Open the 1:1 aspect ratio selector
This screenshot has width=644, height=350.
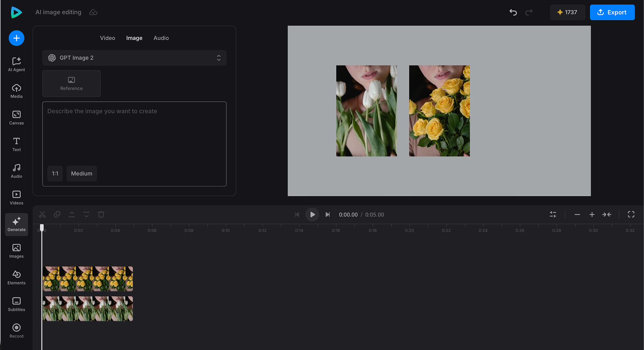[55, 174]
